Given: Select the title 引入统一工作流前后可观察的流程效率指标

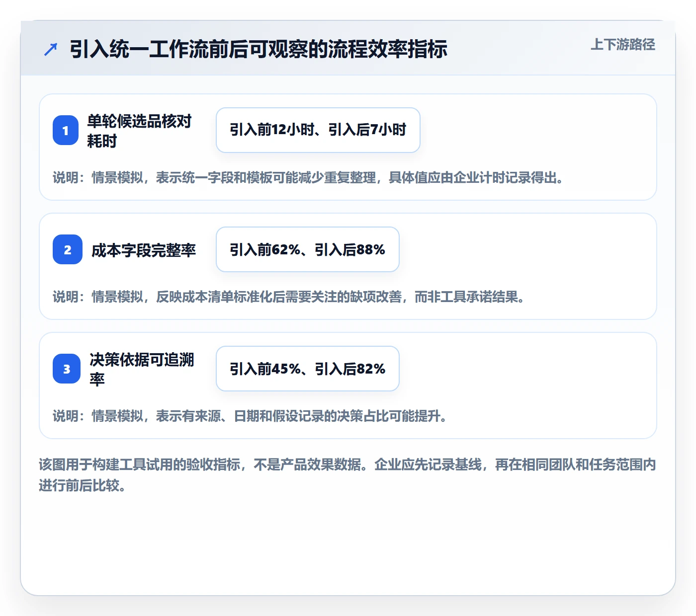Looking at the screenshot, I should coord(259,49).
